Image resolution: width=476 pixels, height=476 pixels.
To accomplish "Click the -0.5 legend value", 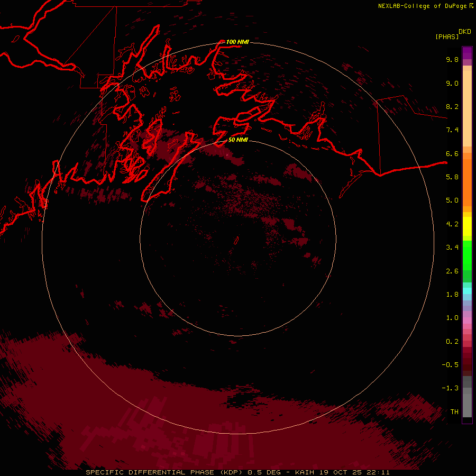I will 450,365.
